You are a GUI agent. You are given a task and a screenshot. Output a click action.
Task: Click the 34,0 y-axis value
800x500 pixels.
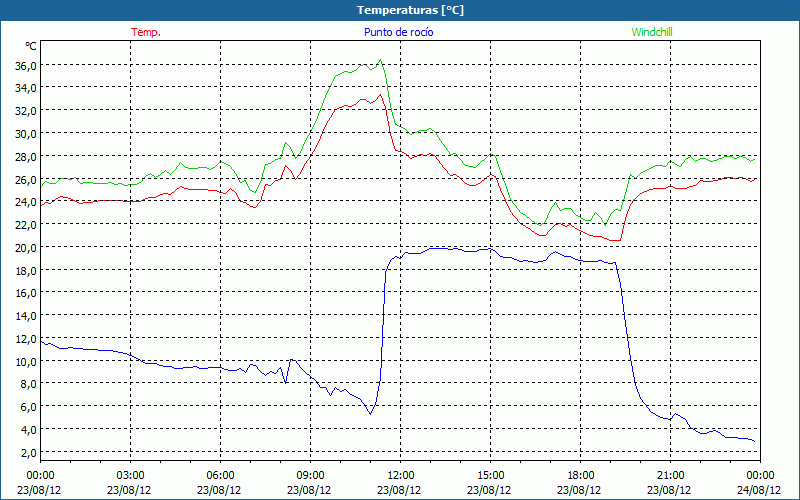27,88
